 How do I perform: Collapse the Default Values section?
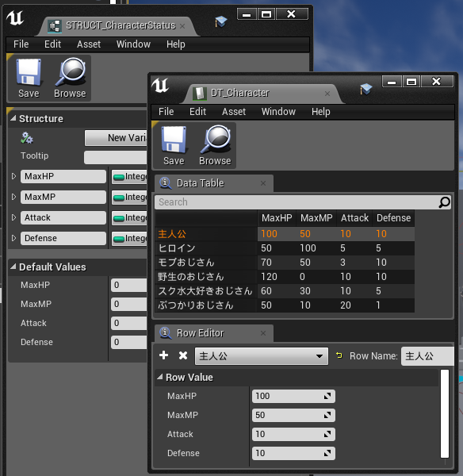(13, 267)
